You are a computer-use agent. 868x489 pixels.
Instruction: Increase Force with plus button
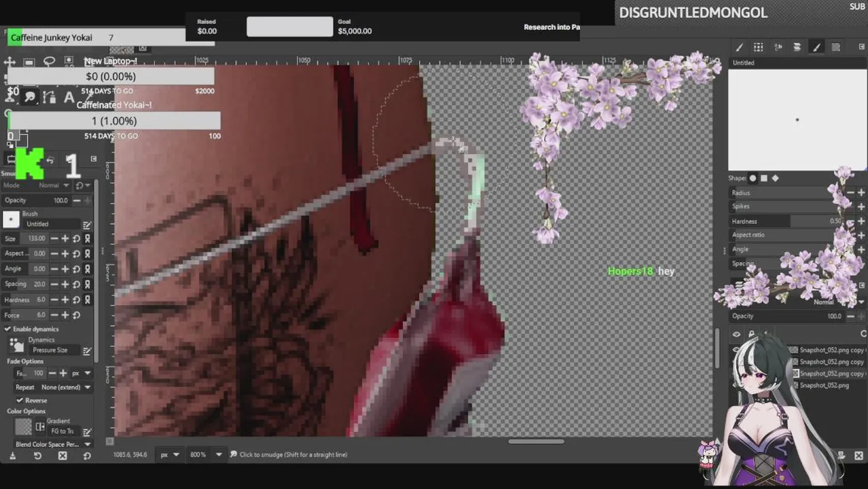(x=65, y=315)
